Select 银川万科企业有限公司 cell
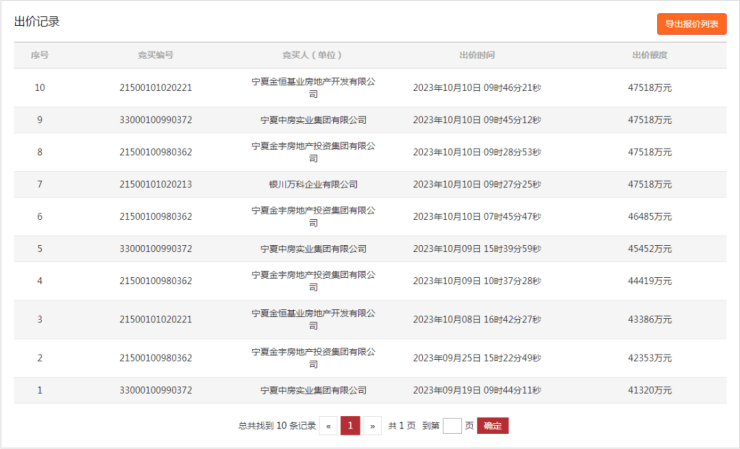 click(313, 184)
